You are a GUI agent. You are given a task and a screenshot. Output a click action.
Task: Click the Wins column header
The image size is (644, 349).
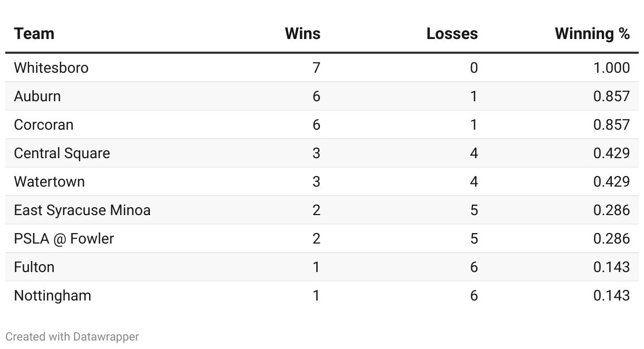302,34
